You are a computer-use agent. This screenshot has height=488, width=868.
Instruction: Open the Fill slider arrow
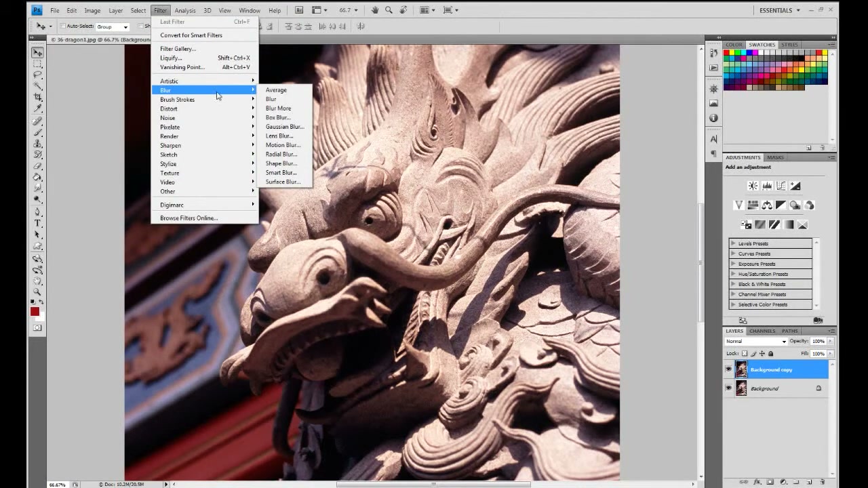click(x=830, y=354)
